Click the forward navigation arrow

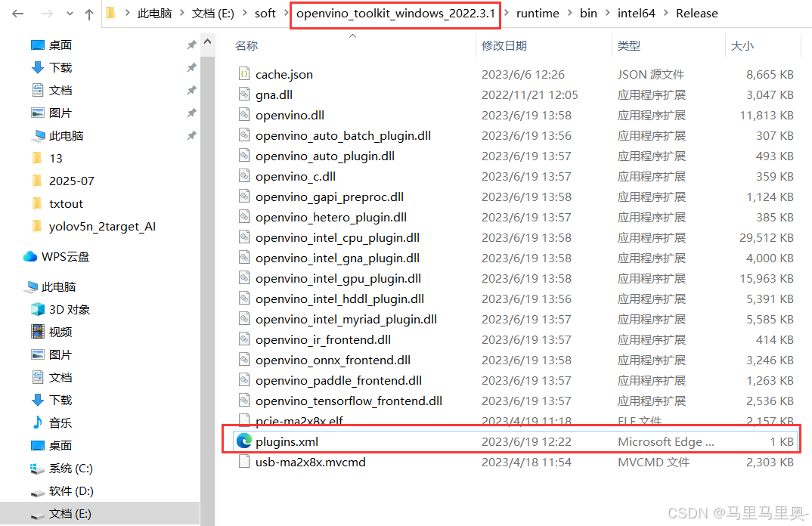click(x=47, y=14)
